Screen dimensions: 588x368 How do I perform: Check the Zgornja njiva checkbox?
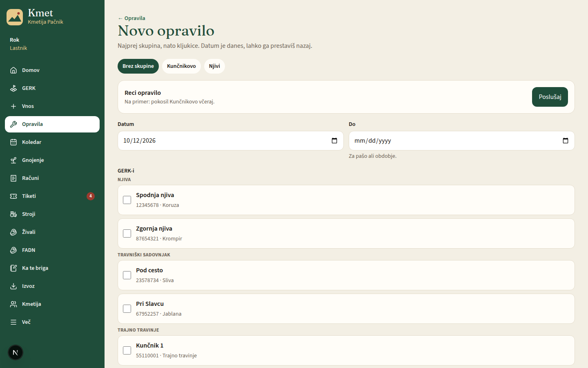click(127, 233)
